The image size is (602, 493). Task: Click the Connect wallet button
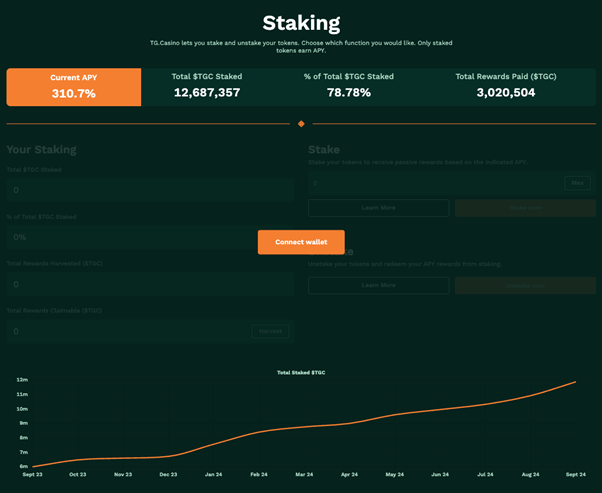pyautogui.click(x=301, y=242)
